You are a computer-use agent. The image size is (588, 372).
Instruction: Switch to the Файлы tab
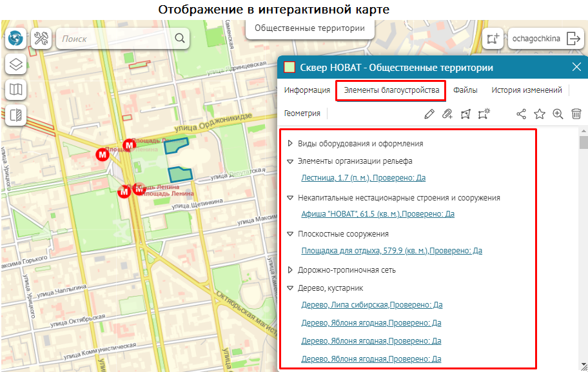(465, 90)
